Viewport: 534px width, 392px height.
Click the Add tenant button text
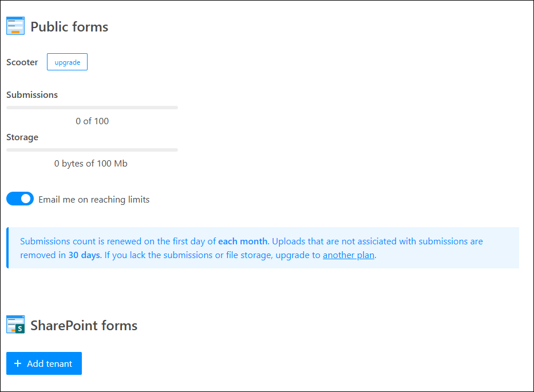point(49,363)
